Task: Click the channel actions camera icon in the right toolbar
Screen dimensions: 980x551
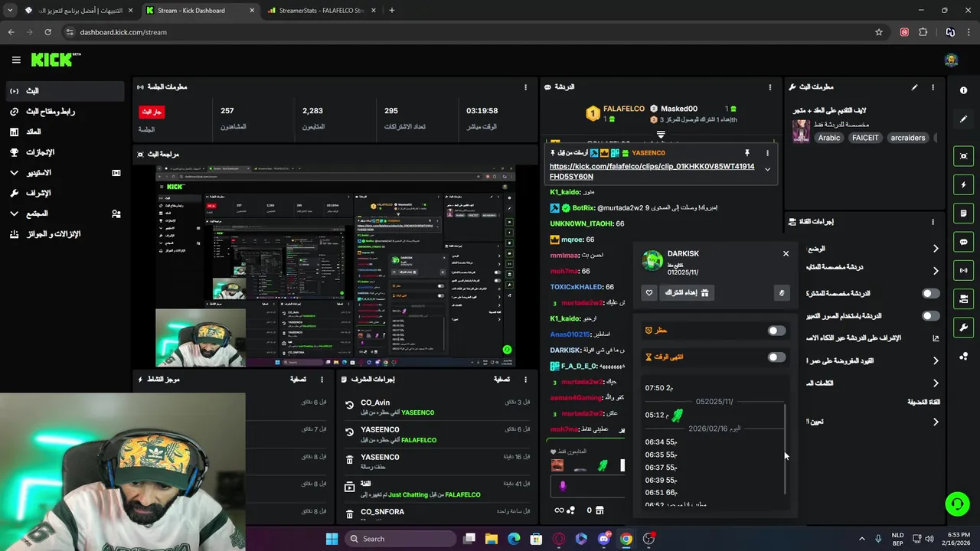Action: pyautogui.click(x=963, y=298)
